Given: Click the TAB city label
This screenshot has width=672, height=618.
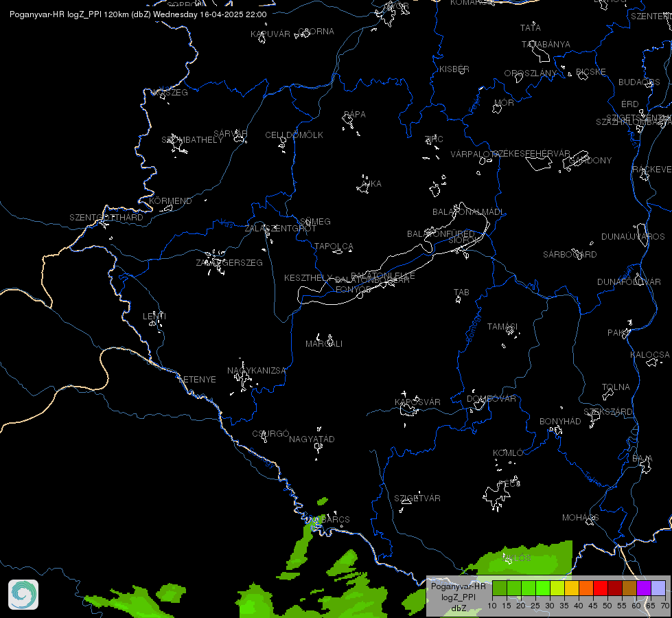Looking at the screenshot, I should (461, 293).
